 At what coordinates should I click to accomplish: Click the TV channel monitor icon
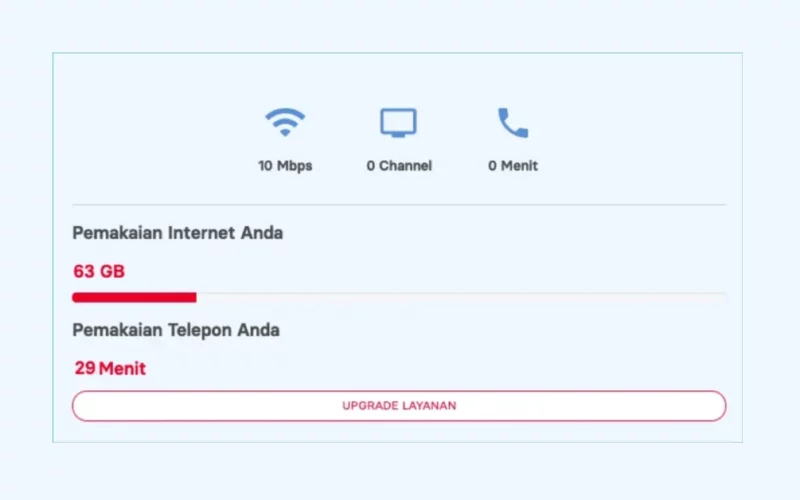pos(398,122)
